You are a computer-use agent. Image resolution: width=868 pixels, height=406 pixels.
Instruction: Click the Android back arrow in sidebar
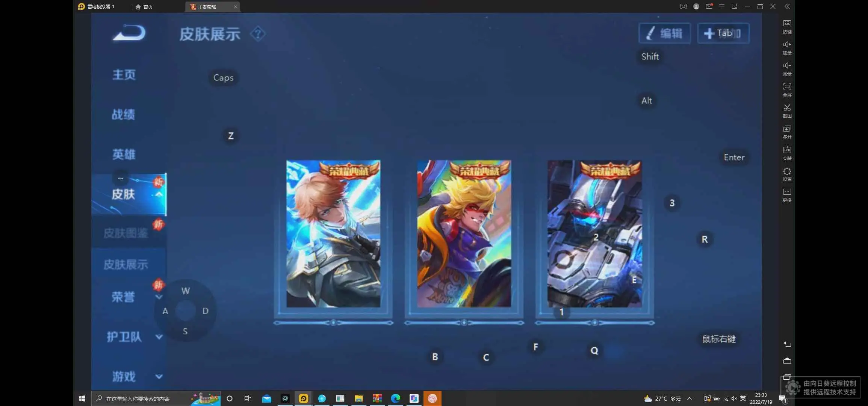(787, 344)
